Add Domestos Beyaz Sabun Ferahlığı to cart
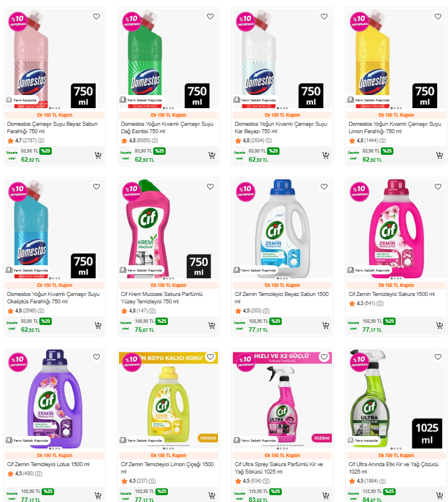 [x=98, y=155]
